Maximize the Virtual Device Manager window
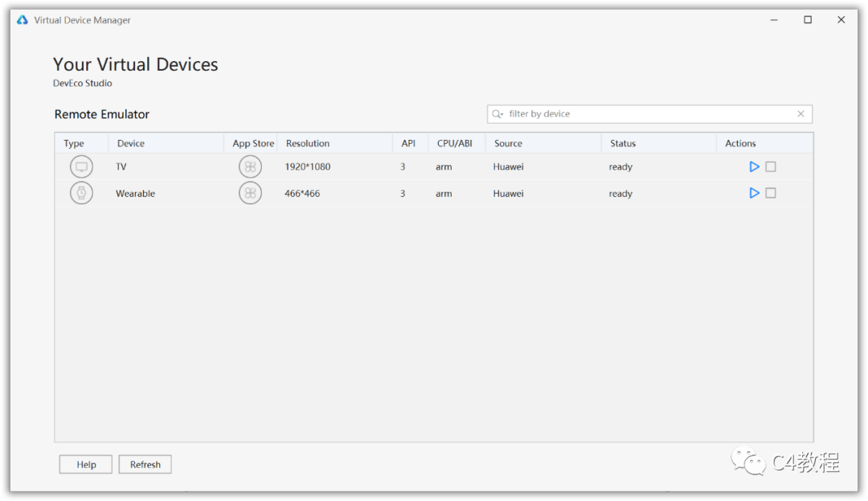 coord(808,20)
